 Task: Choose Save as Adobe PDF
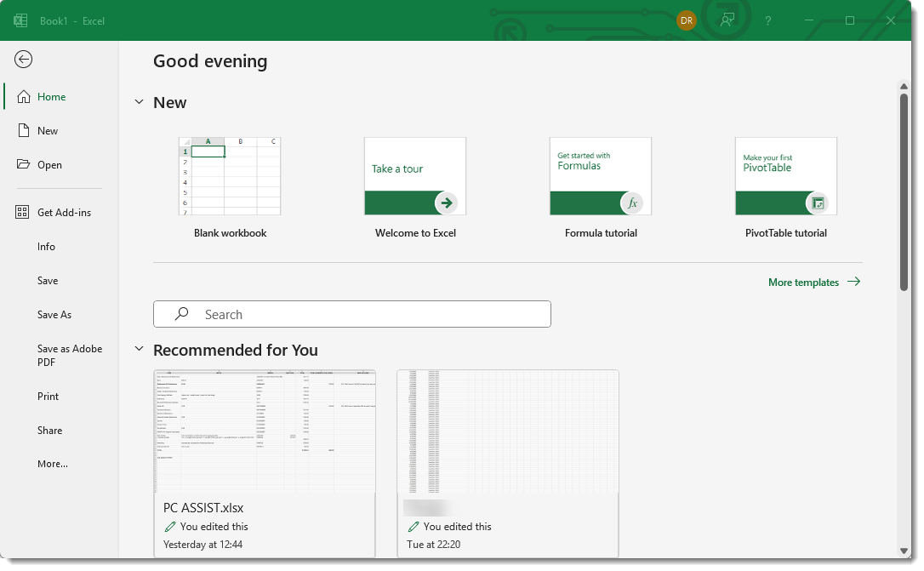[69, 356]
